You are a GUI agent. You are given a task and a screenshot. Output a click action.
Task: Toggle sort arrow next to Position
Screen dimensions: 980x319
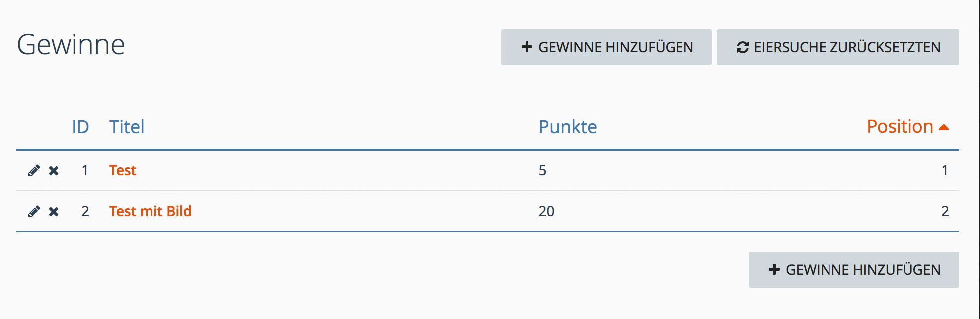coord(944,128)
